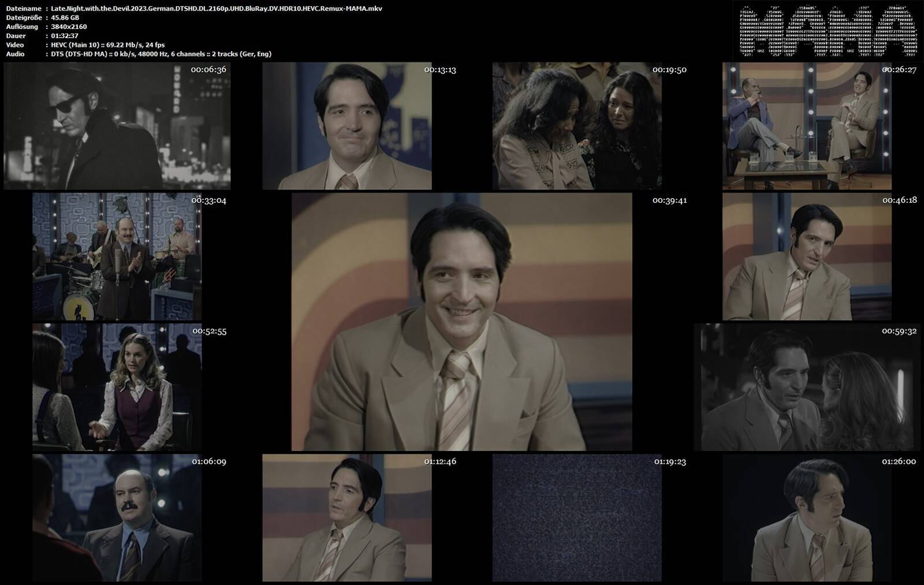The height and width of the screenshot is (585, 924).
Task: Click the duration value 01:32:37
Action: (65, 36)
